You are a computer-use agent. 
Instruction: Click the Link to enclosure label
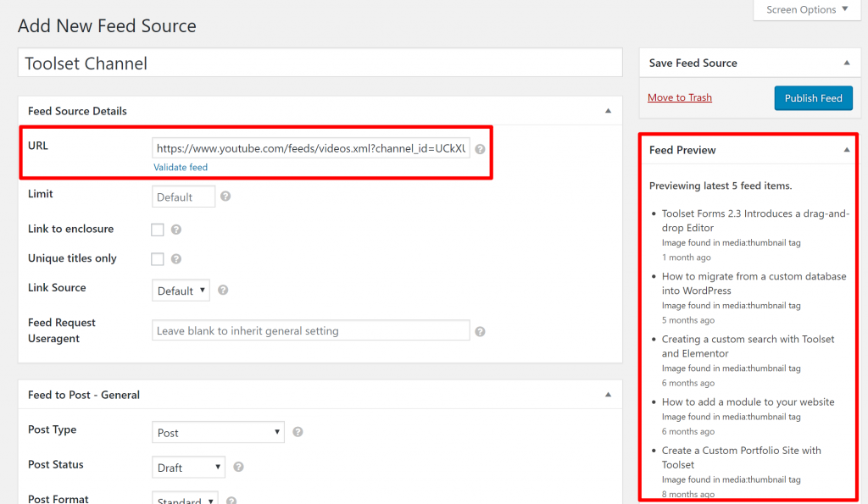click(x=71, y=229)
